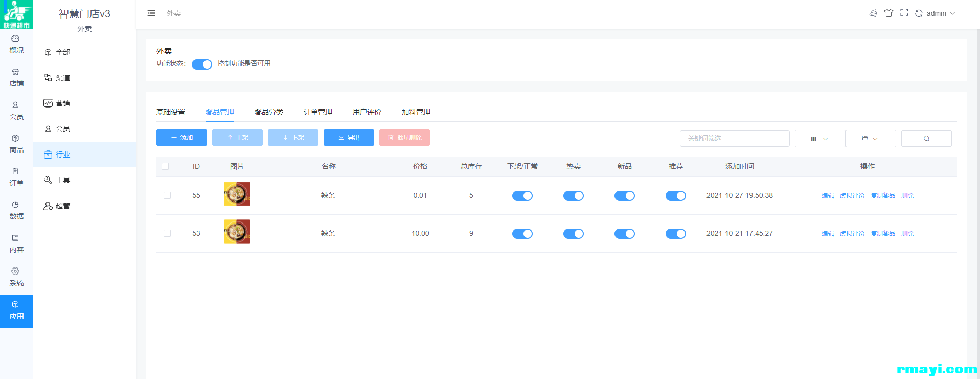
Task: Open 概况 overview in left sidebar
Action: click(x=16, y=44)
